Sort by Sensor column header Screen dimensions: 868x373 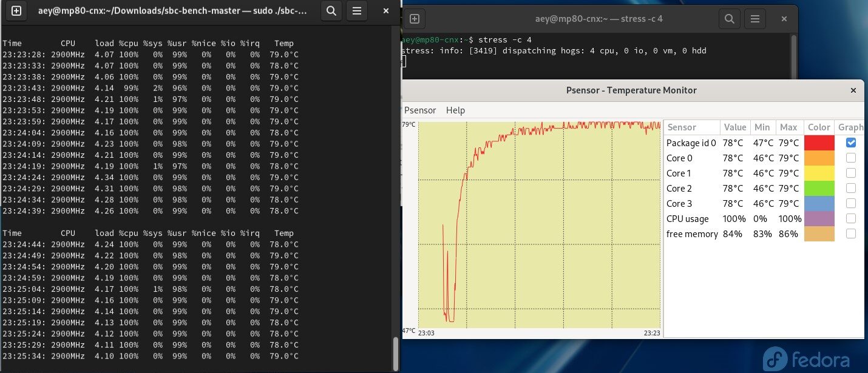click(x=692, y=127)
